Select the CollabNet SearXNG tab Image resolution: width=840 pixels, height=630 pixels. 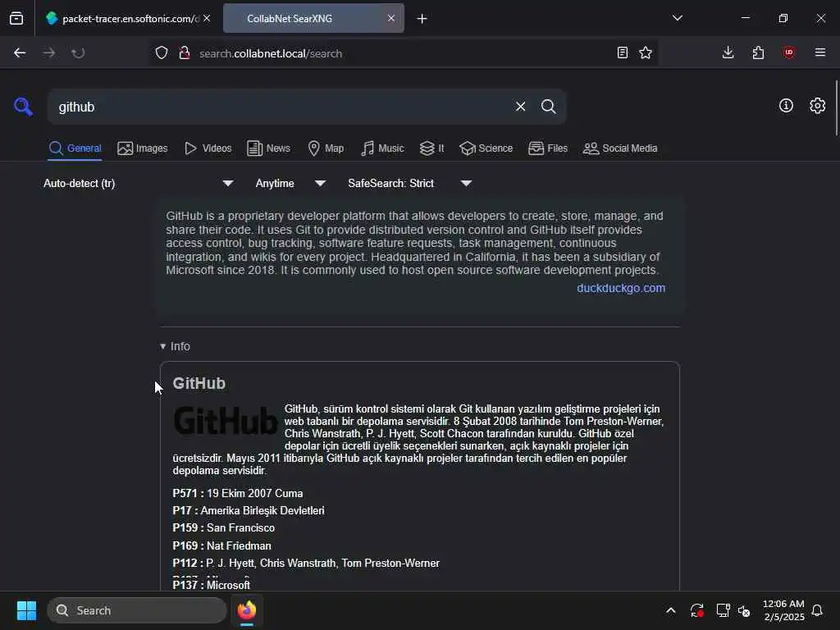313,18
